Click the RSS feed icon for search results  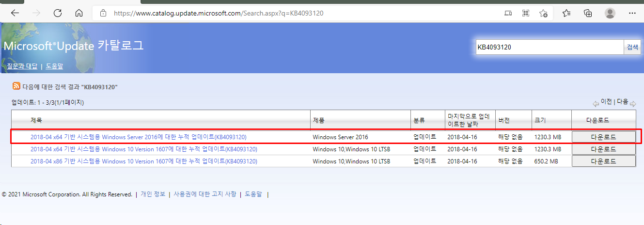[16, 86]
